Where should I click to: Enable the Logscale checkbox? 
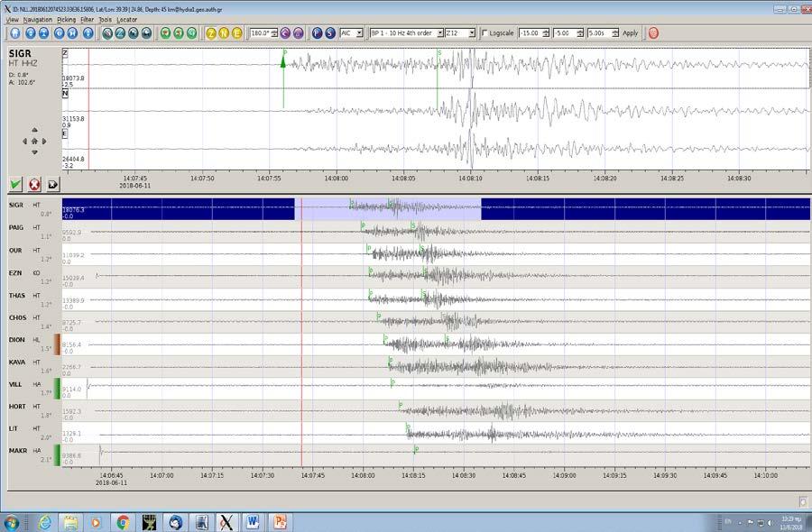coord(484,33)
